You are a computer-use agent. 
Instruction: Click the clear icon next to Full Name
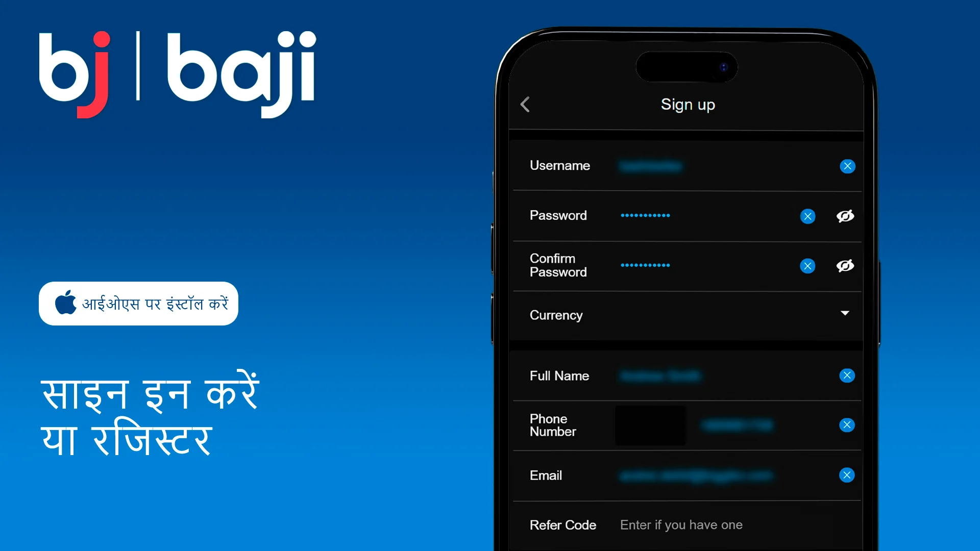point(847,375)
